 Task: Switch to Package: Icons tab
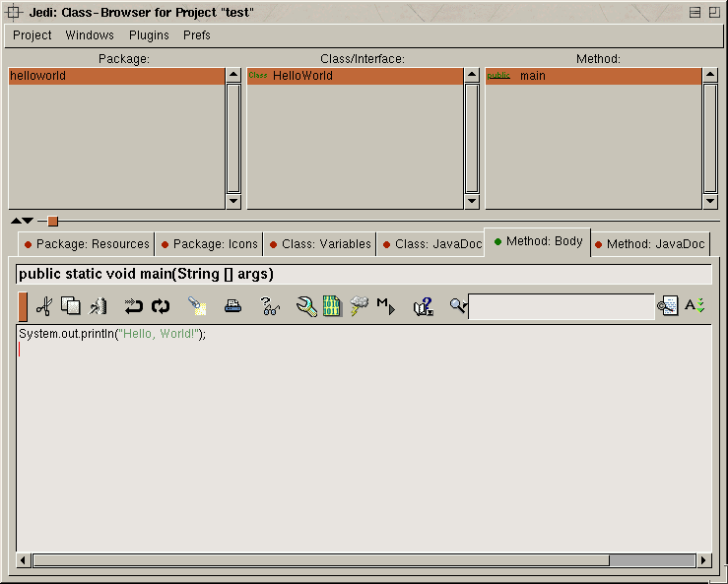[210, 244]
